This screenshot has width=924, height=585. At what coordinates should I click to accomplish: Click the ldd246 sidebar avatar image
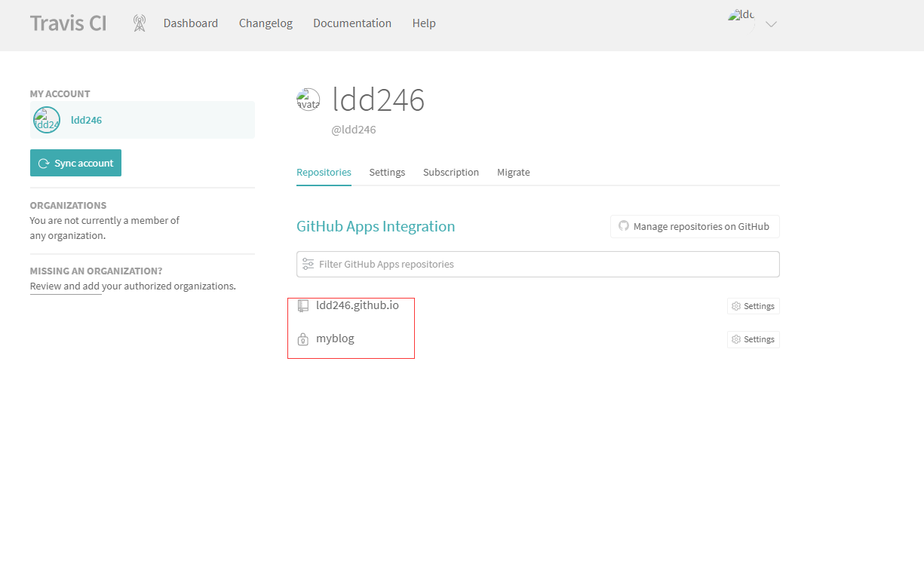click(47, 120)
